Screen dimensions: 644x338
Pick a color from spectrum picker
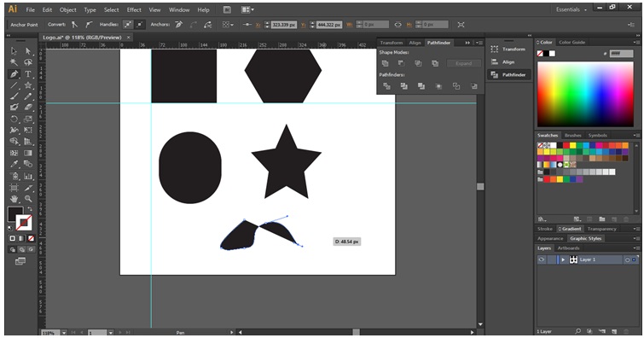tap(585, 94)
